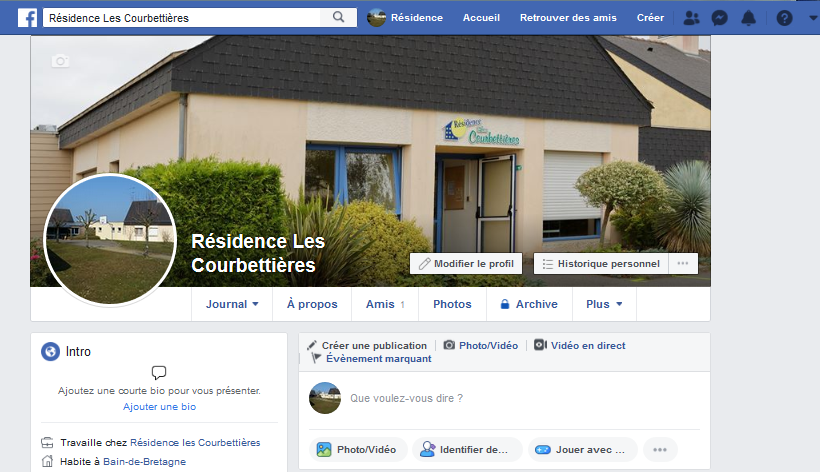
Task: Open Messenger icon in top bar
Action: tap(720, 18)
